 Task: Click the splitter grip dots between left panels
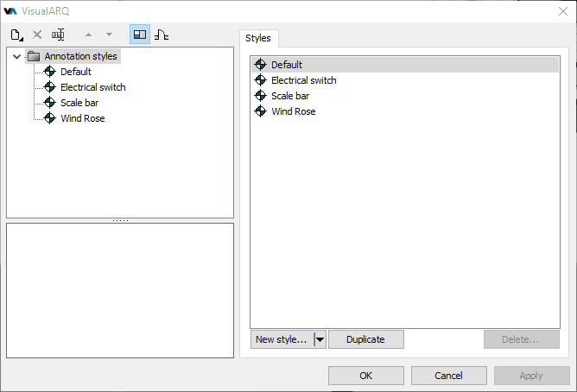[120, 221]
